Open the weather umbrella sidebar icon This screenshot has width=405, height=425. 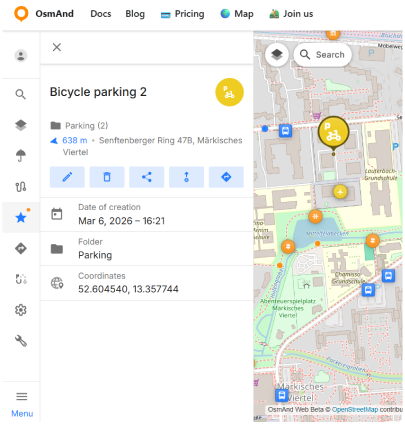point(21,155)
